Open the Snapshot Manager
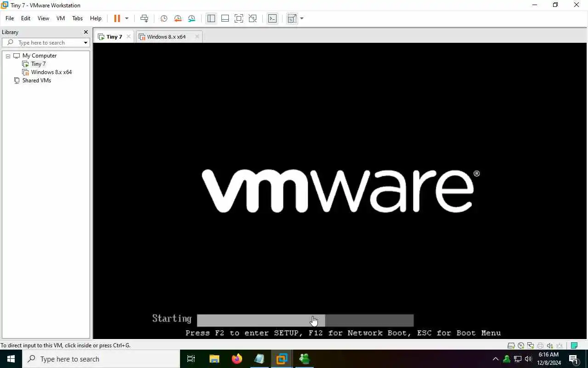The width and height of the screenshot is (588, 368). click(192, 18)
